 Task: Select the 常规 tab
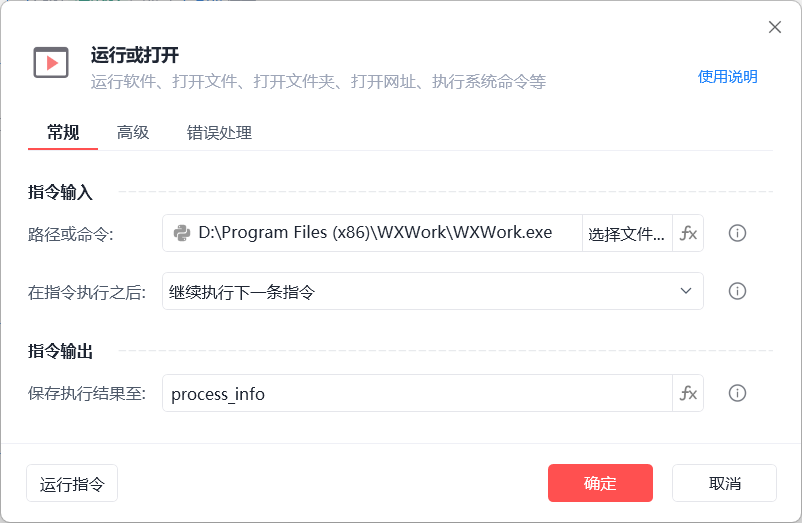point(63,133)
